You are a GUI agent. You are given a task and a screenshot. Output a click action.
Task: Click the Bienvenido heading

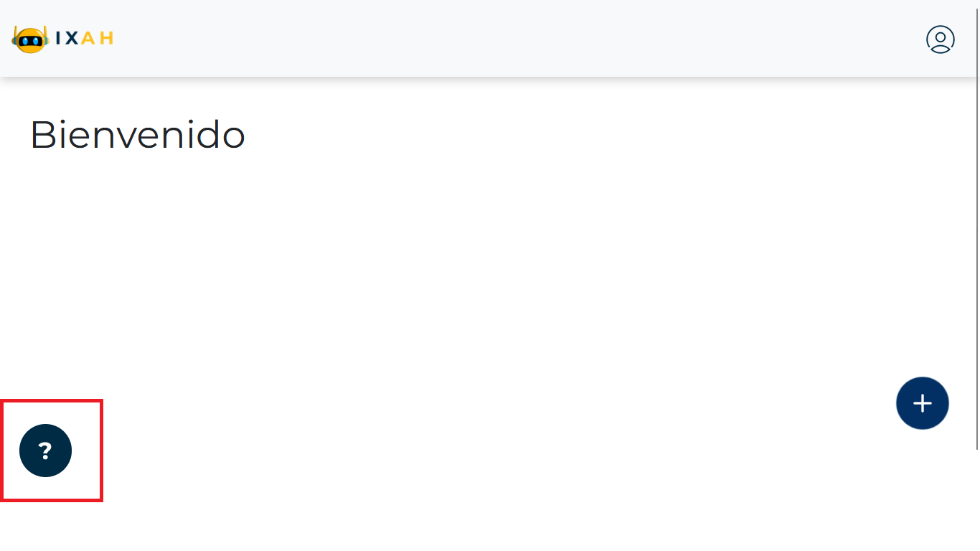(x=138, y=135)
